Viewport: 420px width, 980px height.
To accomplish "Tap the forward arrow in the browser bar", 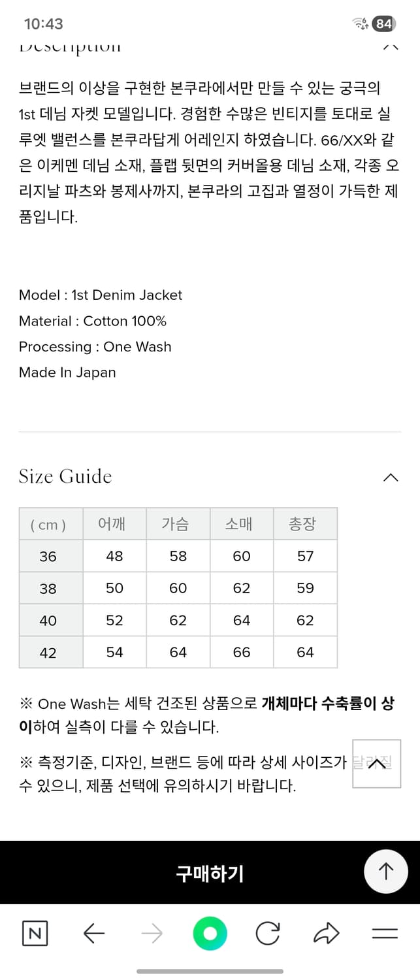I will coord(152,934).
